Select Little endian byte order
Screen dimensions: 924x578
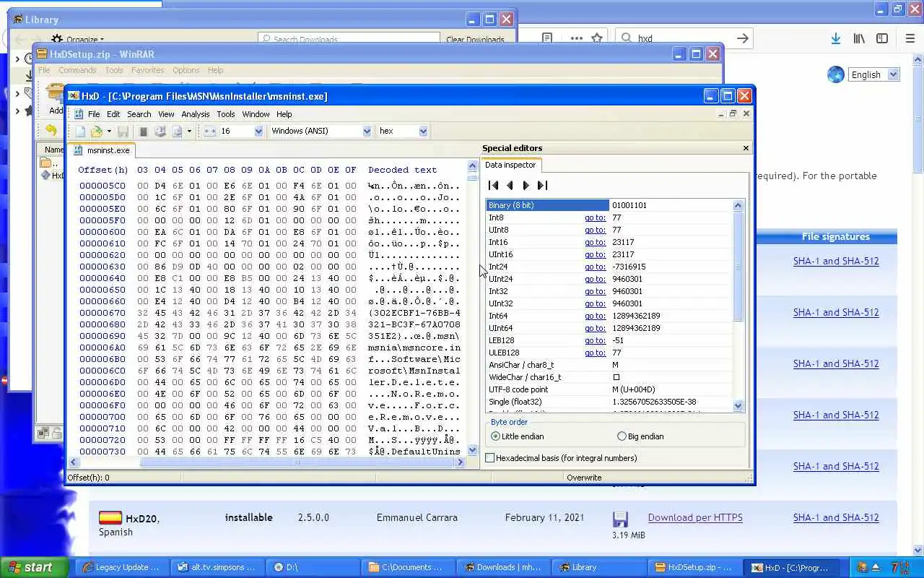coord(518,436)
